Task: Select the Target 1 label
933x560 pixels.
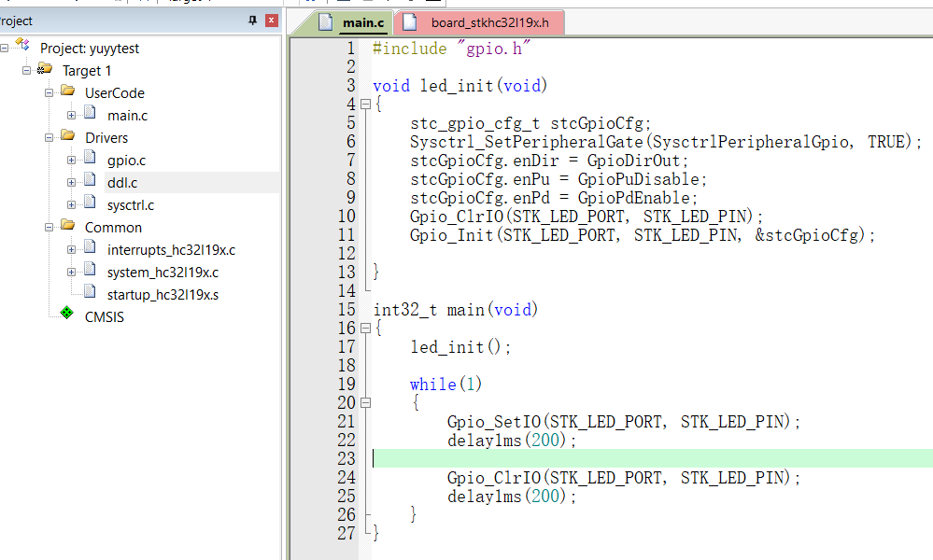Action: [x=87, y=71]
